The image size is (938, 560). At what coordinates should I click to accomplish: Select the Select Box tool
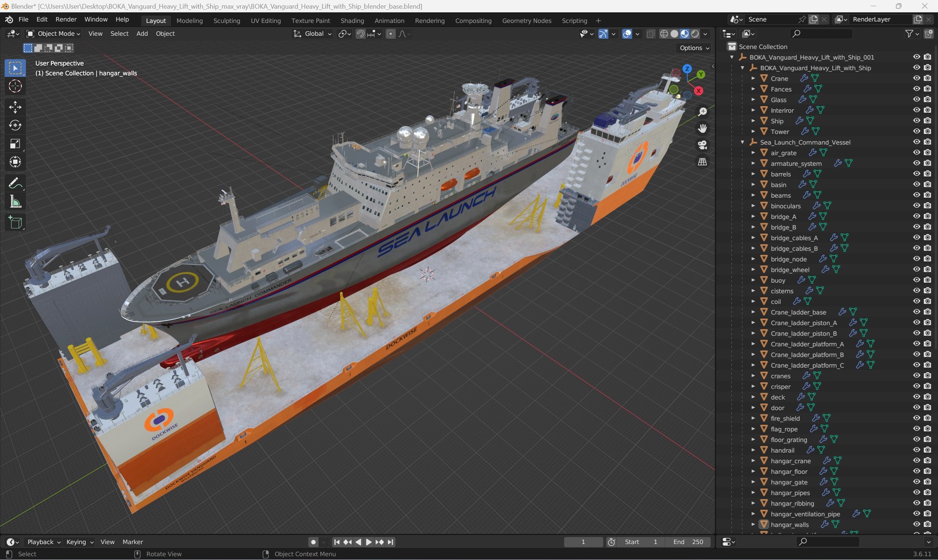click(15, 68)
